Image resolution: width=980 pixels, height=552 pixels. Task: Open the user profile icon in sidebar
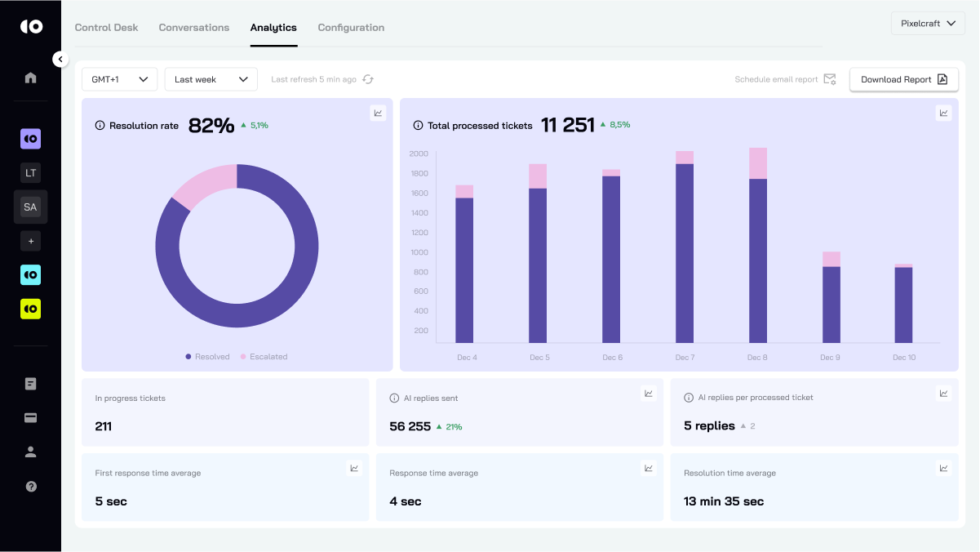(31, 452)
